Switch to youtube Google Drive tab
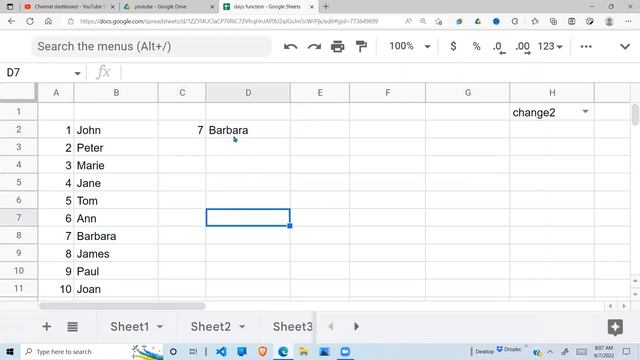This screenshot has width=640, height=360. 169,7
